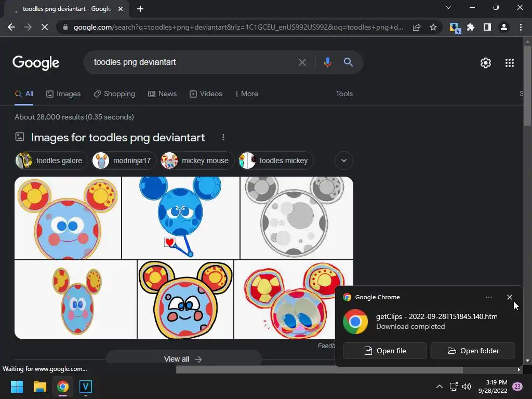The width and height of the screenshot is (532, 399).
Task: Open Chrome three-dot menu
Action: pyautogui.click(x=521, y=27)
